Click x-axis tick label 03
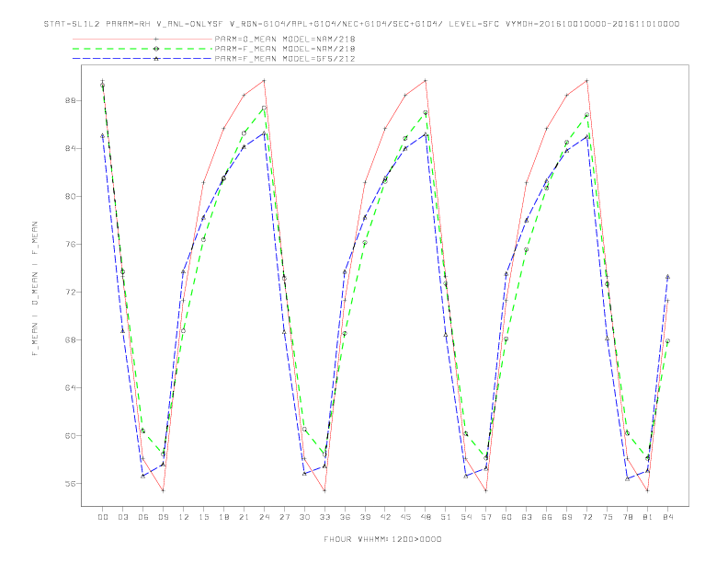This screenshot has width=728, height=563. [123, 517]
